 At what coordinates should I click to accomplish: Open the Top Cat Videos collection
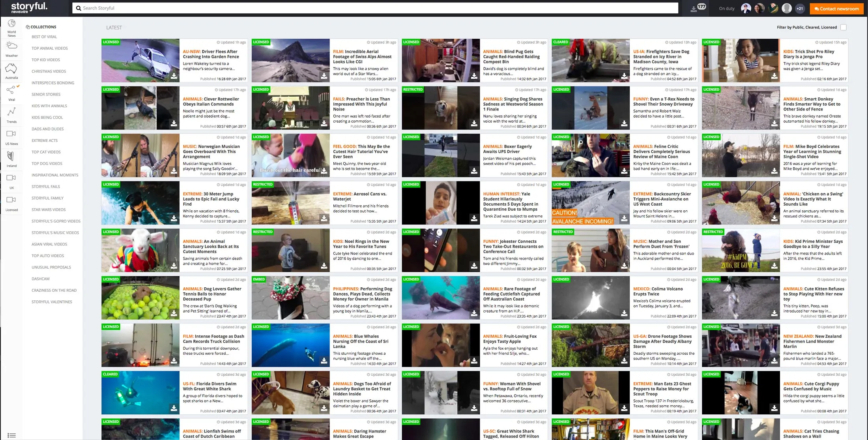[45, 152]
